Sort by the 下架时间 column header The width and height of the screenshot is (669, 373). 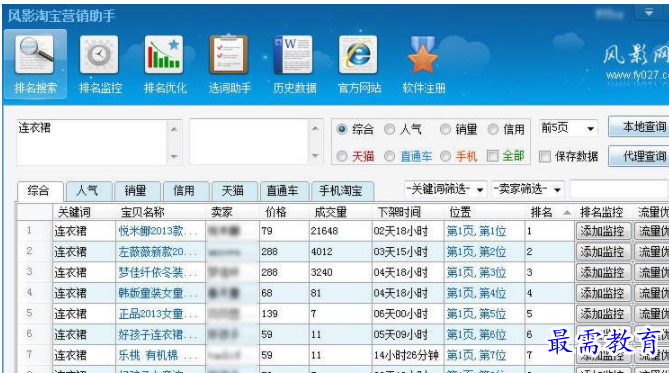tap(399, 212)
